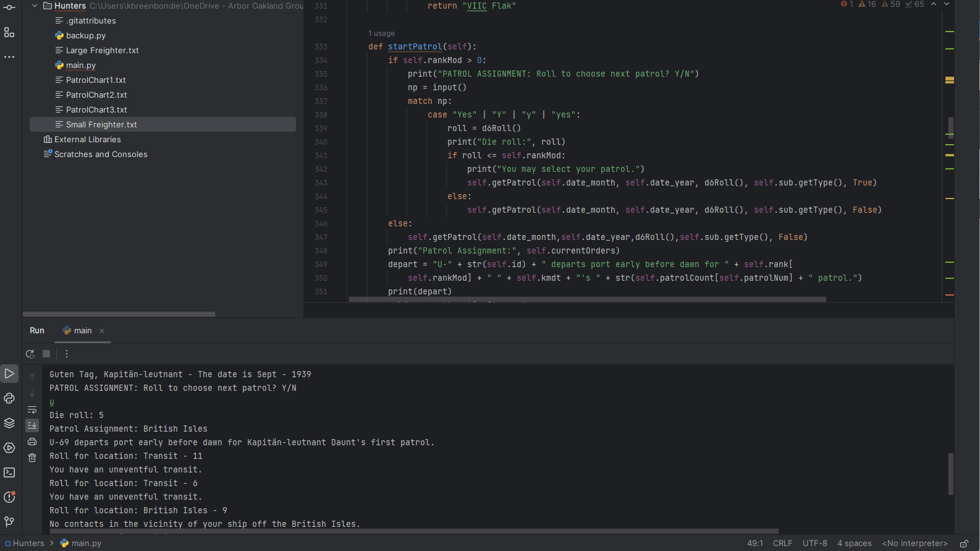980x551 pixels.
Task: Open the Git version control tool window
Action: 9,522
